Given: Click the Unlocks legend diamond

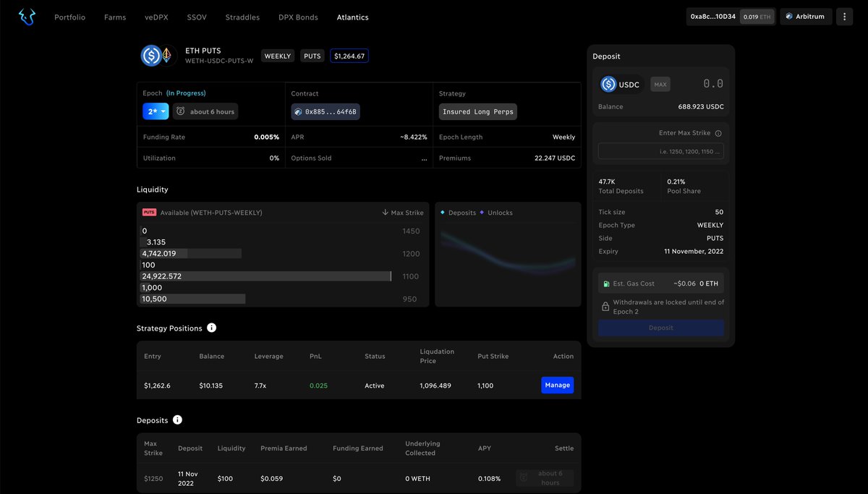Looking at the screenshot, I should 482,213.
